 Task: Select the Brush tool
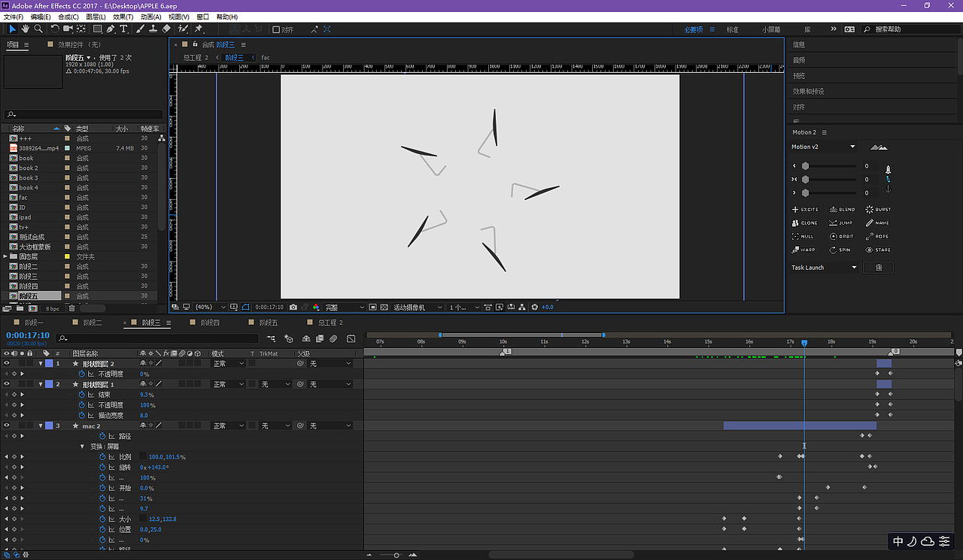(x=141, y=29)
